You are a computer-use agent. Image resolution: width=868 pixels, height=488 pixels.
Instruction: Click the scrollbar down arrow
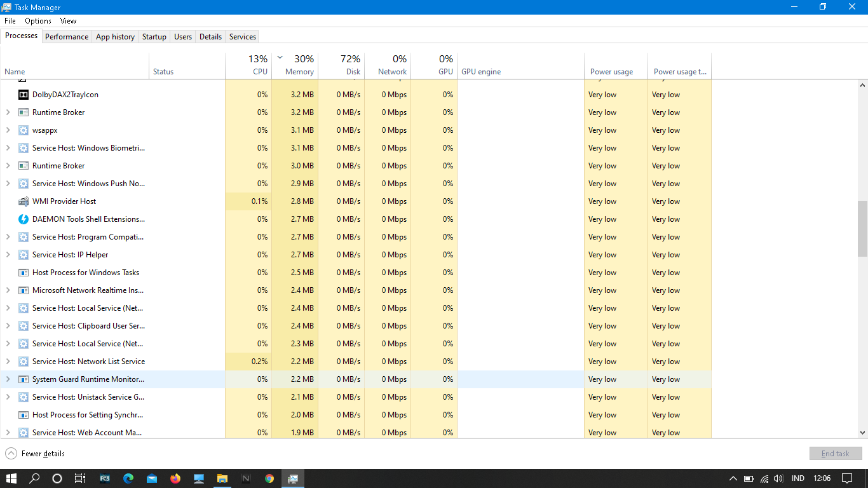click(x=862, y=433)
